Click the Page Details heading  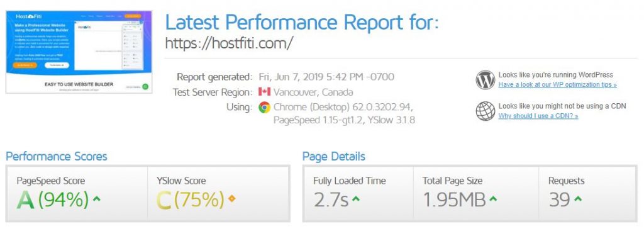(x=333, y=156)
